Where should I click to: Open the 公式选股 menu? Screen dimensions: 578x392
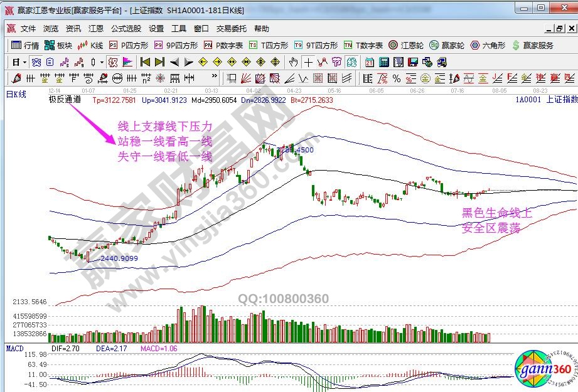(126, 29)
